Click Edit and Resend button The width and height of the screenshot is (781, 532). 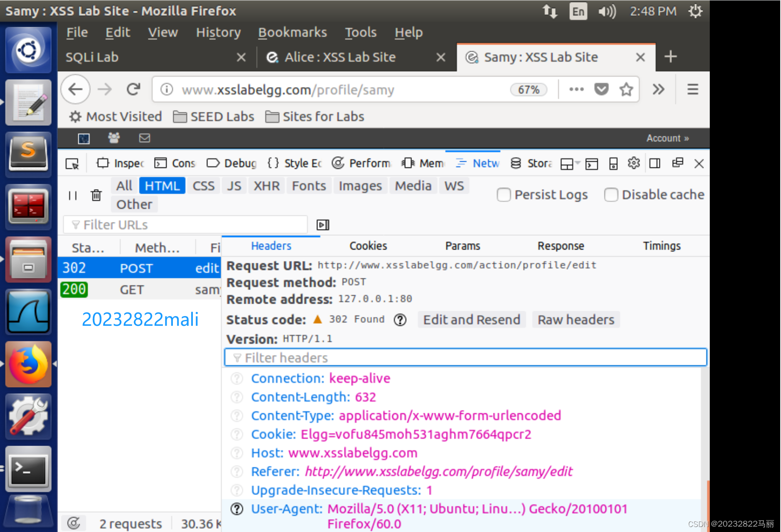(472, 320)
